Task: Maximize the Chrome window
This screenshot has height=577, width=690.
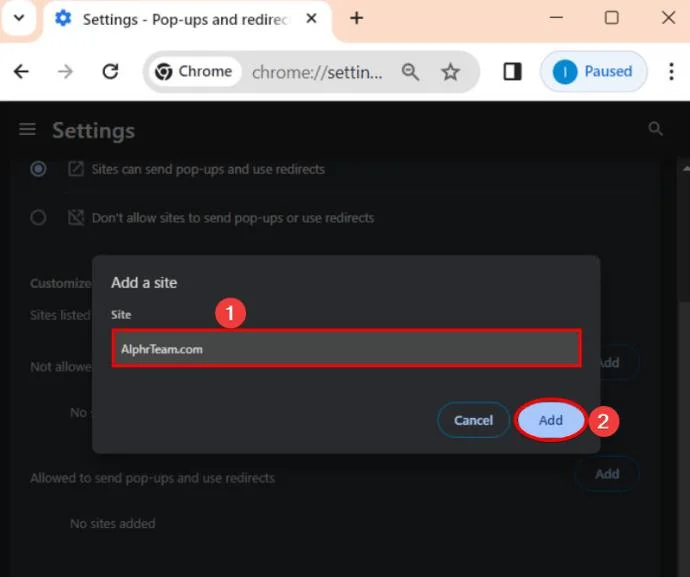Action: (612, 18)
